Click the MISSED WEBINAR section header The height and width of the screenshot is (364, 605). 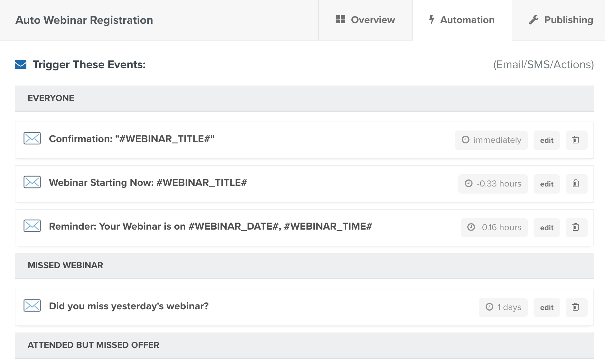point(304,265)
